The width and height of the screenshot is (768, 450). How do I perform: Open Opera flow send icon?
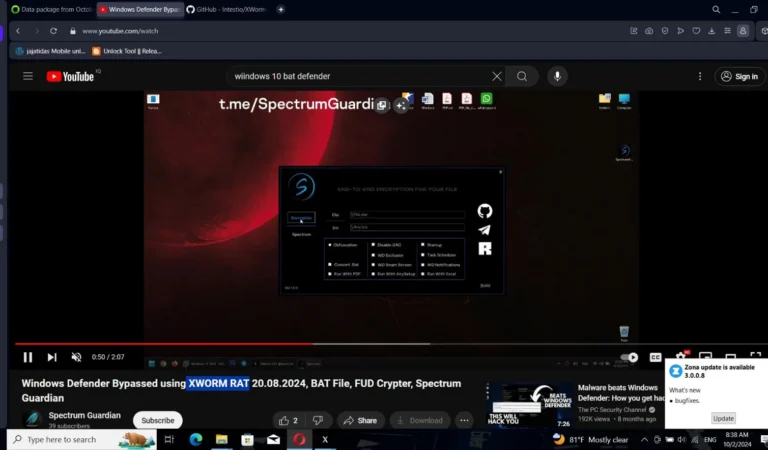coord(680,31)
